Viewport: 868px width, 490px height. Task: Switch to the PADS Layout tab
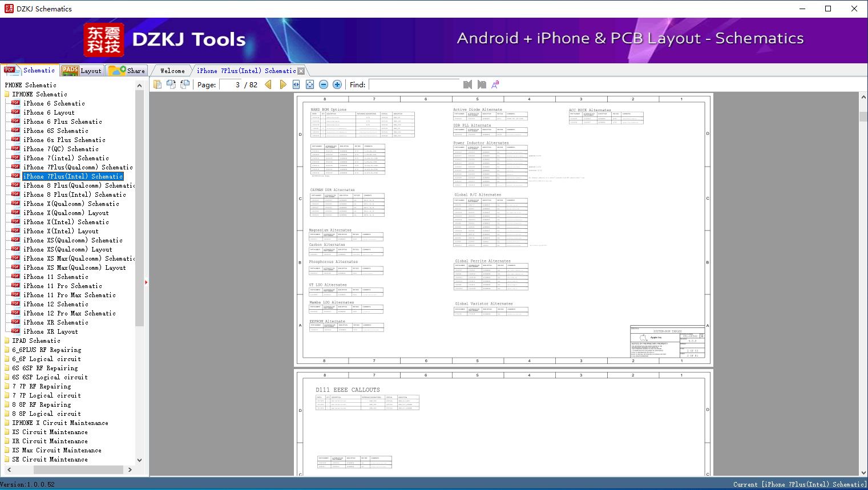82,71
